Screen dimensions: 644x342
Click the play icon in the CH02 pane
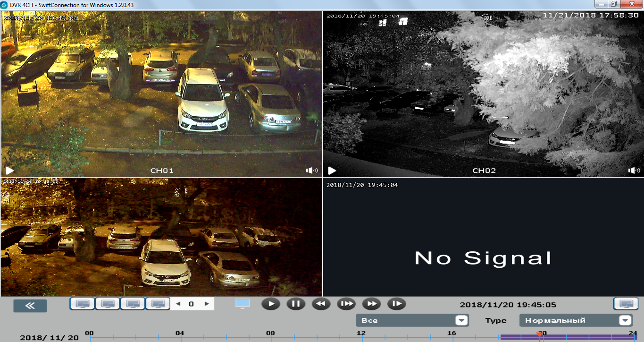coord(332,171)
